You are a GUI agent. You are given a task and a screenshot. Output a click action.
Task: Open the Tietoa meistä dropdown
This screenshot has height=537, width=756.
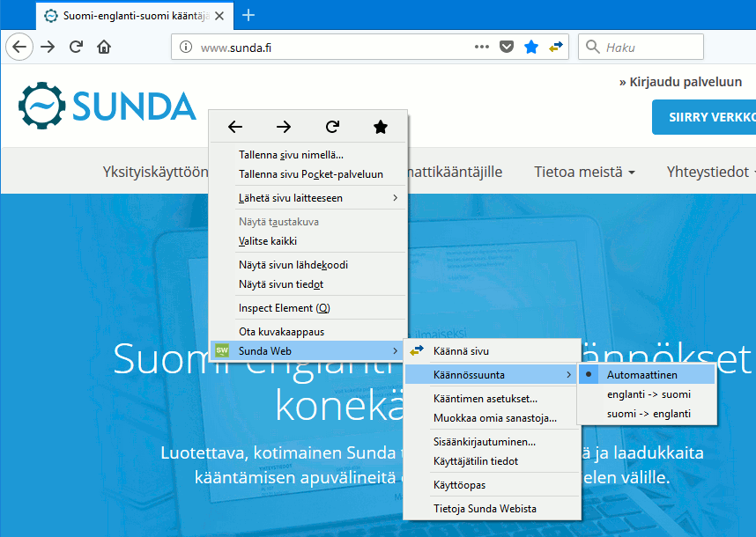(x=584, y=172)
